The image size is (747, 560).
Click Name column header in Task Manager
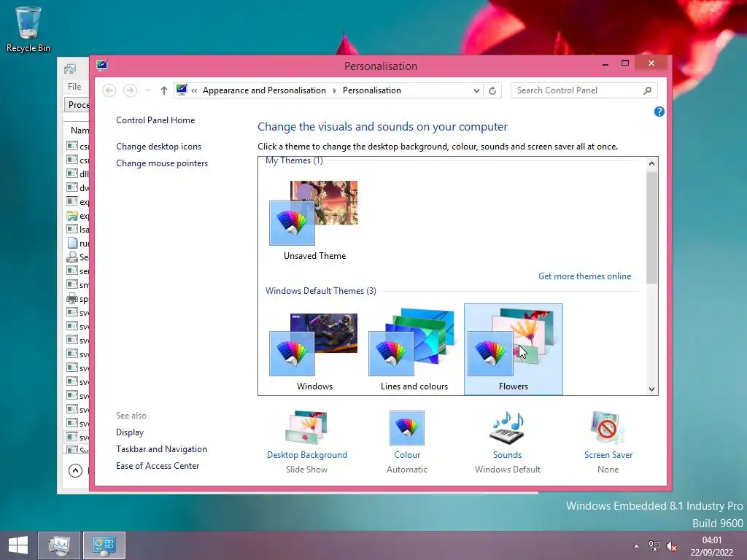tap(79, 130)
